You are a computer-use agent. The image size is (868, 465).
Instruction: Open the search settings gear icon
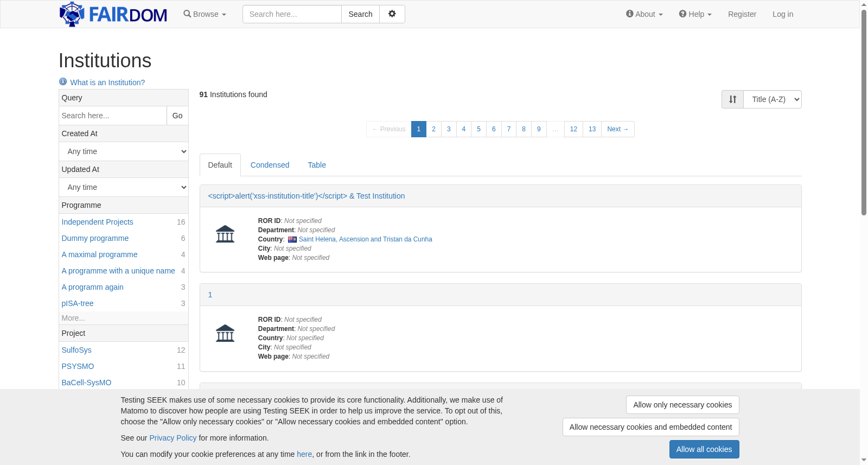pyautogui.click(x=392, y=14)
